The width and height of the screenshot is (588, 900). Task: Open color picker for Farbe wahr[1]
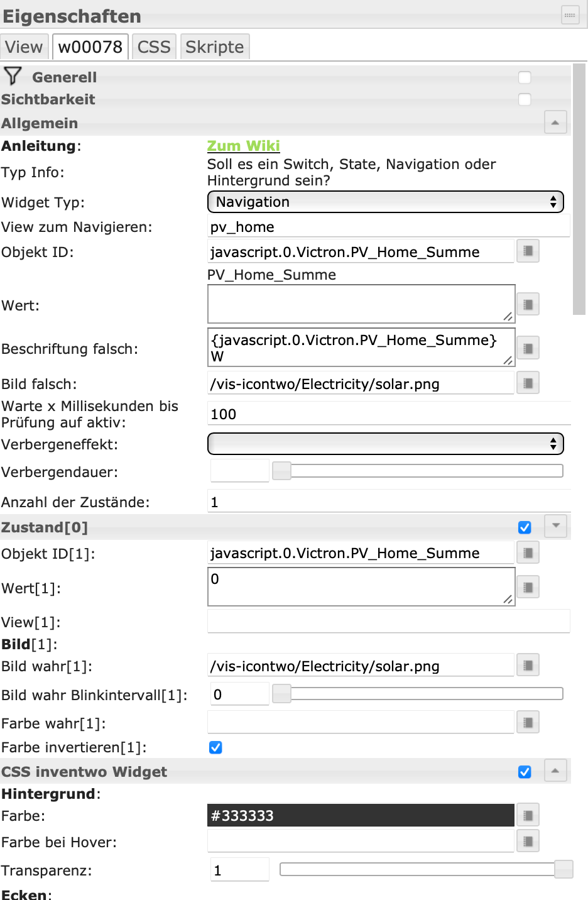click(528, 723)
